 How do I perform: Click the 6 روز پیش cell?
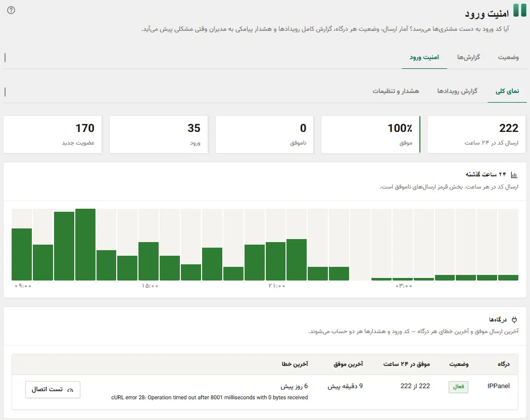[294, 386]
